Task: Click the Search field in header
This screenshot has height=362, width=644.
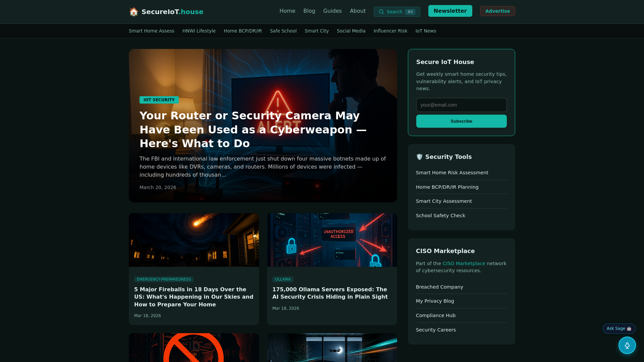Action: [x=397, y=12]
